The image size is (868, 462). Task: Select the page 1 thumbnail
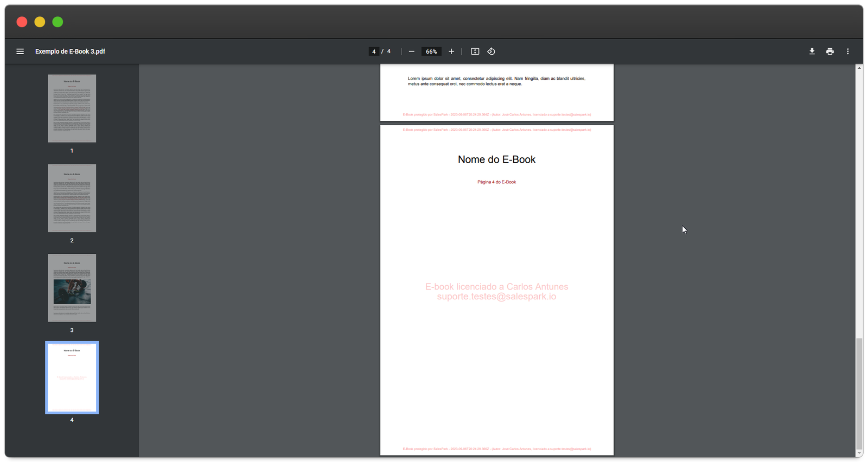pos(72,108)
